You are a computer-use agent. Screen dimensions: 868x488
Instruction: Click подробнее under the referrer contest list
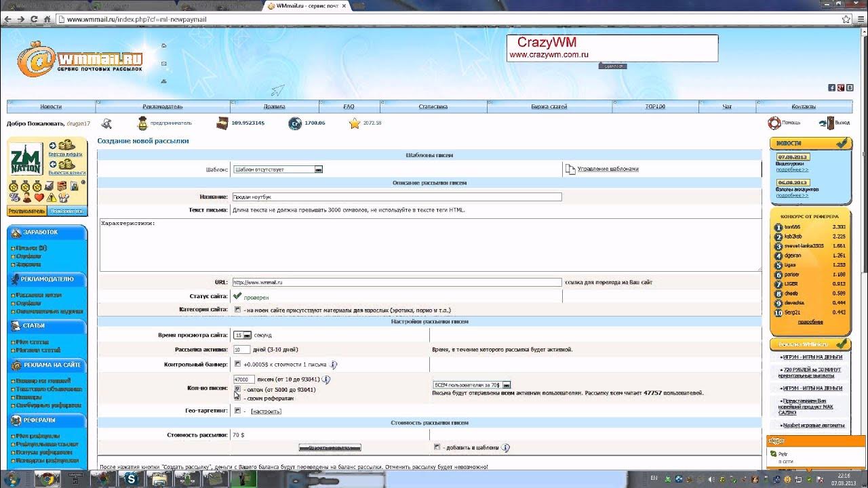(x=810, y=322)
